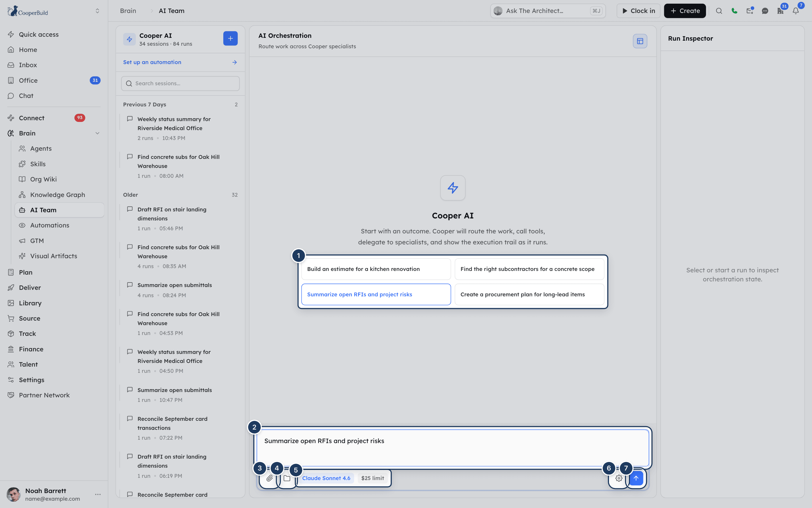Click the Cooper AI lightning icon in sessions header
Screen dimensions: 812x508
click(x=129, y=39)
